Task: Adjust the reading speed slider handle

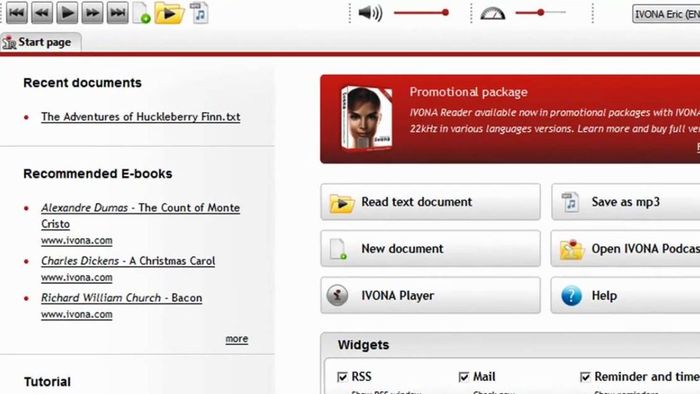Action: click(x=541, y=12)
